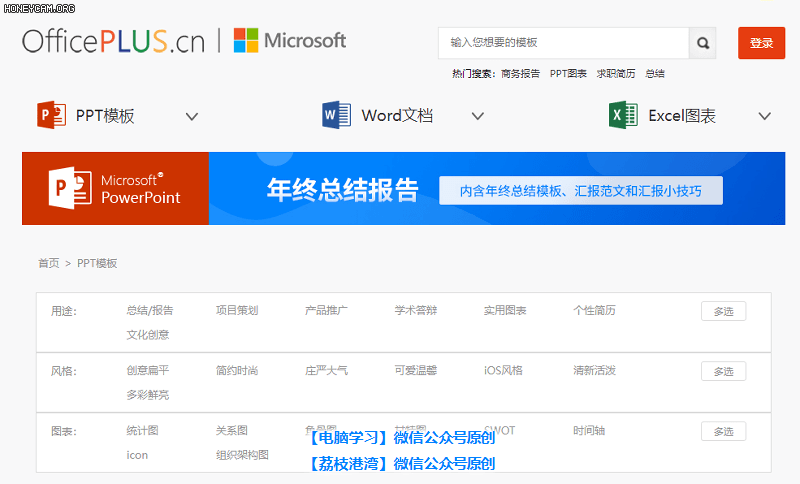Open the Word文档 navigation menu label
800x484 pixels.
click(x=397, y=116)
